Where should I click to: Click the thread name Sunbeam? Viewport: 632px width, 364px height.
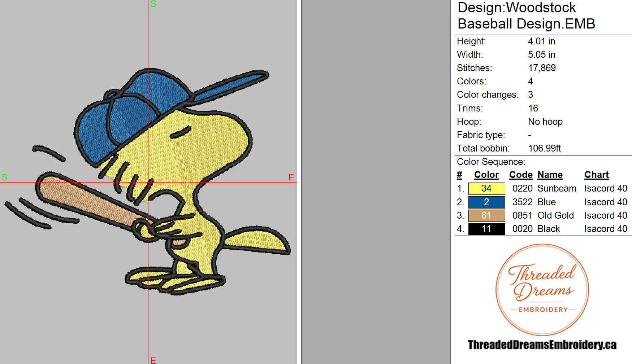coord(557,189)
